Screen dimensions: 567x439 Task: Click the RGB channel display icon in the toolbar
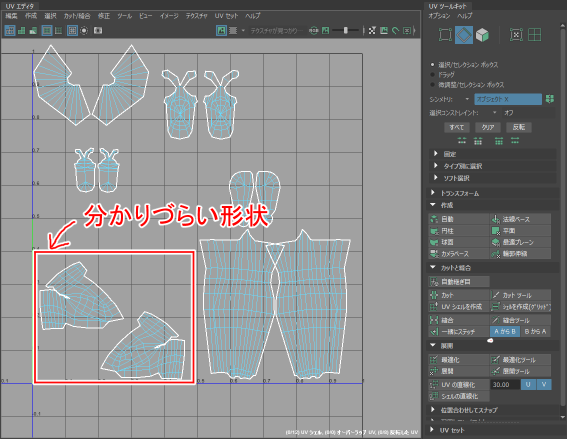point(314,31)
